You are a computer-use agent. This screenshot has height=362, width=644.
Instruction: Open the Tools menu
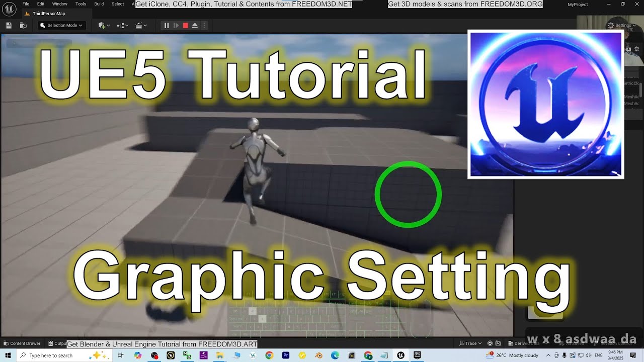tap(80, 4)
